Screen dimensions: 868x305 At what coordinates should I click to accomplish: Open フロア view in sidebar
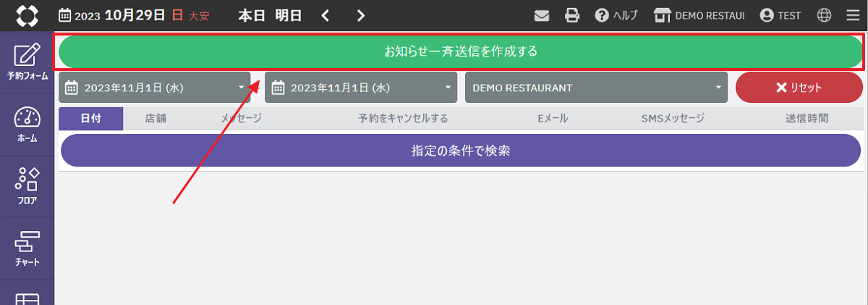pos(27,187)
